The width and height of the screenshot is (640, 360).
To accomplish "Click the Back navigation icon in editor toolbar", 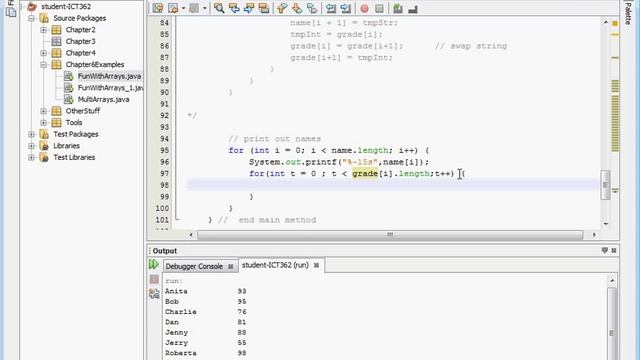I will pos(173,8).
